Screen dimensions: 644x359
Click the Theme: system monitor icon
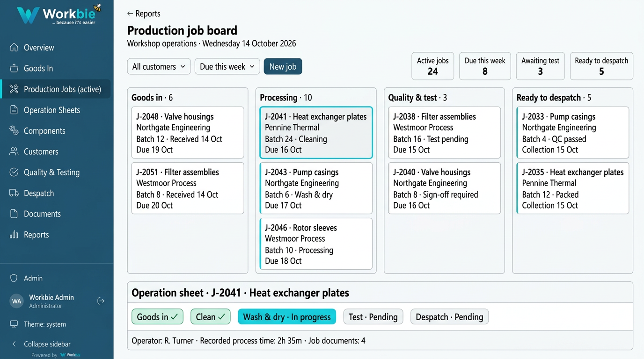(x=14, y=324)
